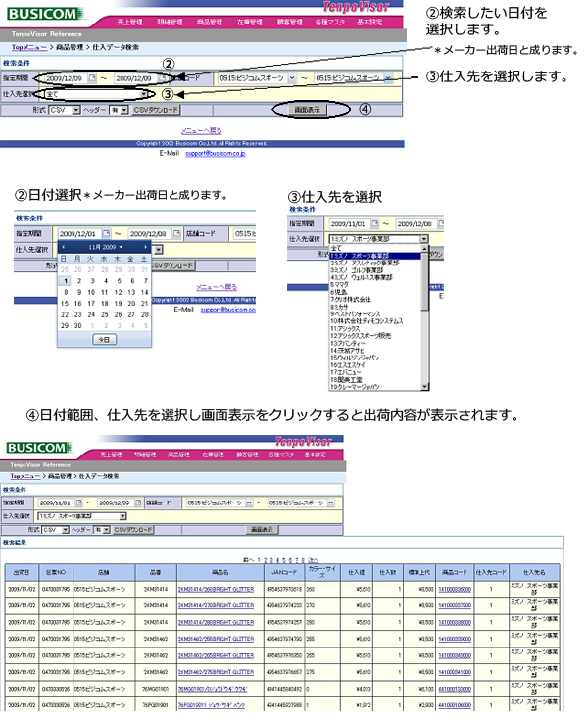Click supplier list scrollbar down arrow
The width and height of the screenshot is (588, 719).
(424, 387)
